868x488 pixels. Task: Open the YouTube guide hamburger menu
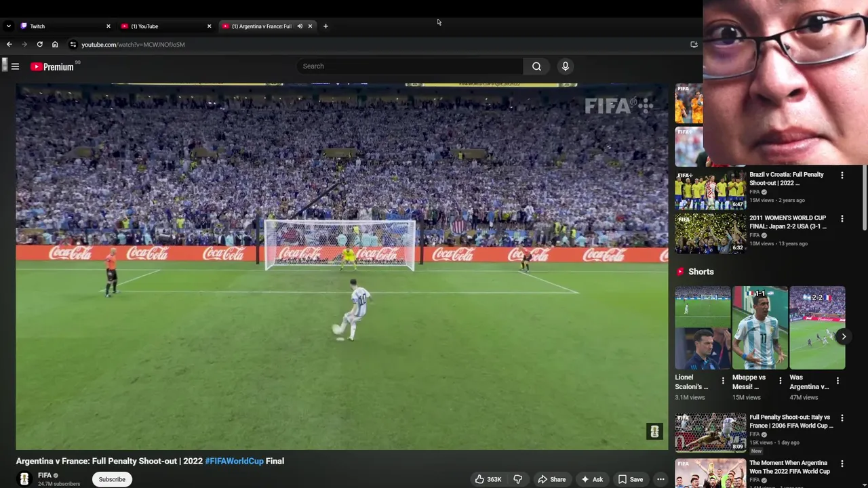point(15,66)
